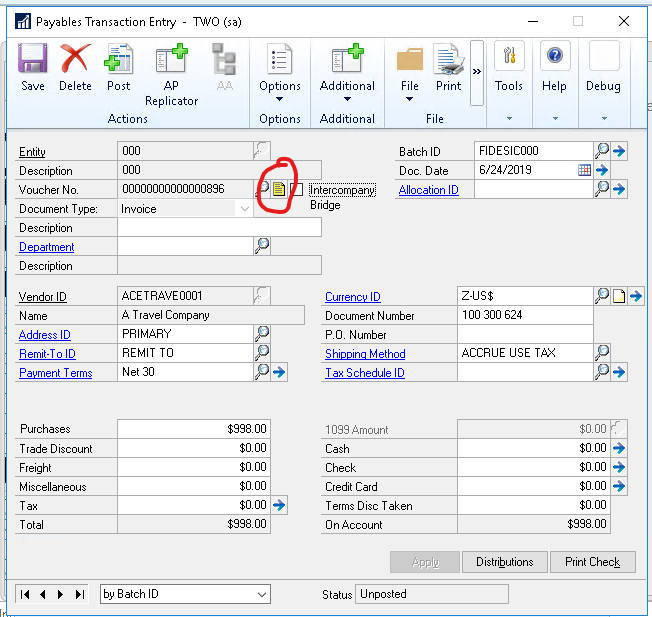Click the Post icon
This screenshot has width=652, height=617.
point(119,59)
